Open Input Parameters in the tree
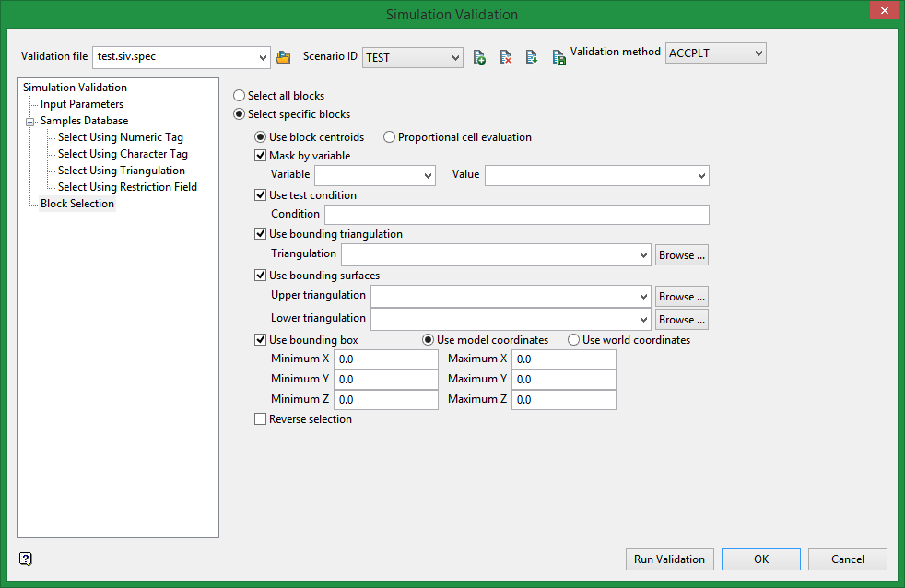This screenshot has height=588, width=905. [81, 104]
